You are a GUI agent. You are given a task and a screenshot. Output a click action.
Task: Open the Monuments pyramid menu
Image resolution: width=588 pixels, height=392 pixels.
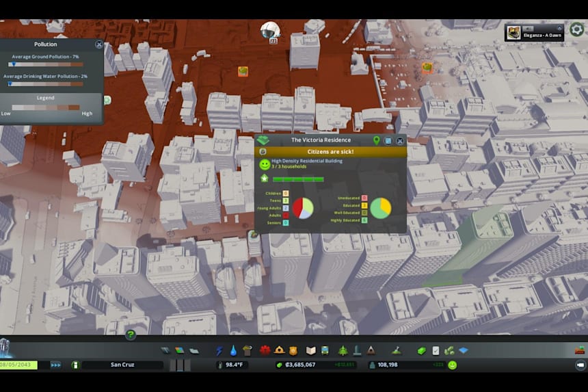point(371,350)
